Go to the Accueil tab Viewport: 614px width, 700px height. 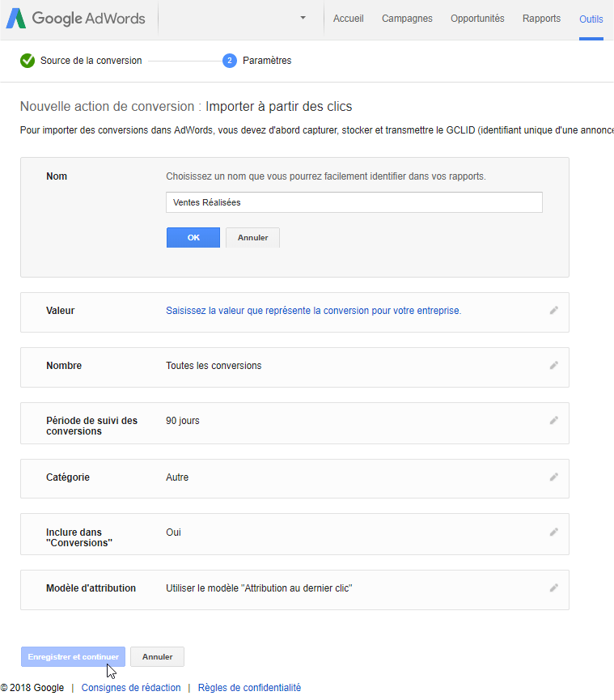tap(348, 19)
